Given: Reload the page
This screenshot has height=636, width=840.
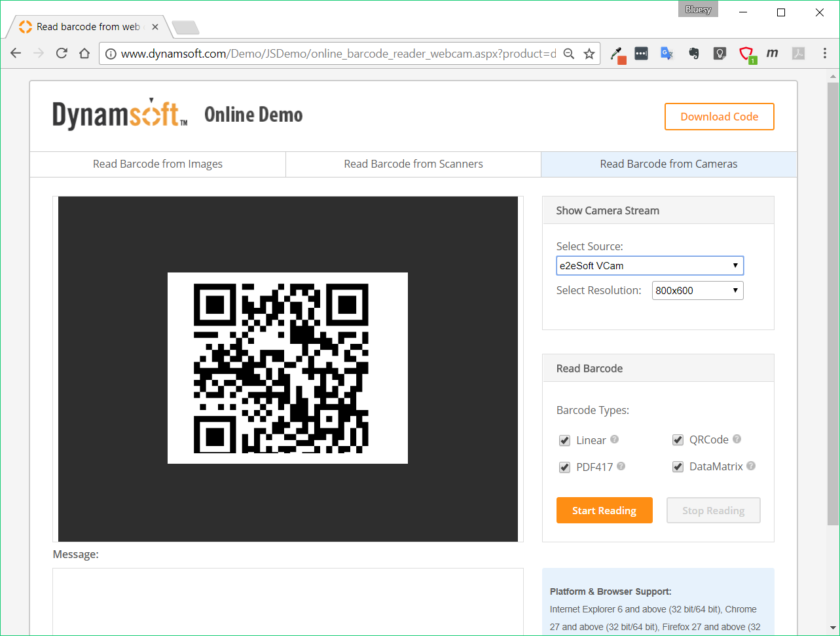Looking at the screenshot, I should coord(62,54).
